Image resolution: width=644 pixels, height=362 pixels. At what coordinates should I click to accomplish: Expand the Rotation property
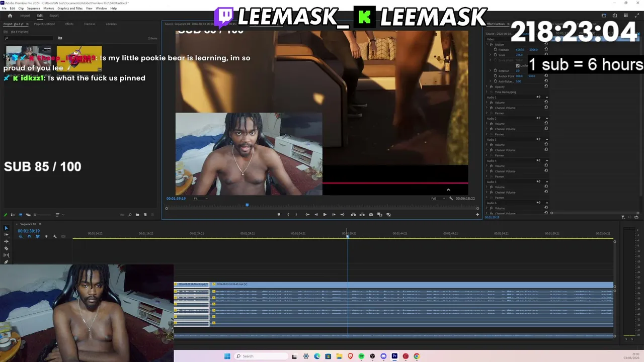click(491, 70)
